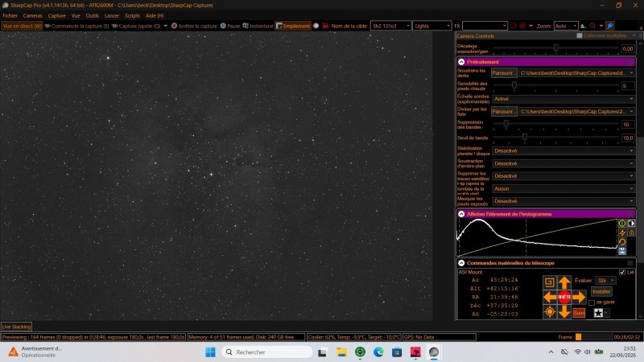Image resolution: width=644 pixels, height=362 pixels.
Task: Open File Explorer from the taskbar
Action: click(x=341, y=352)
